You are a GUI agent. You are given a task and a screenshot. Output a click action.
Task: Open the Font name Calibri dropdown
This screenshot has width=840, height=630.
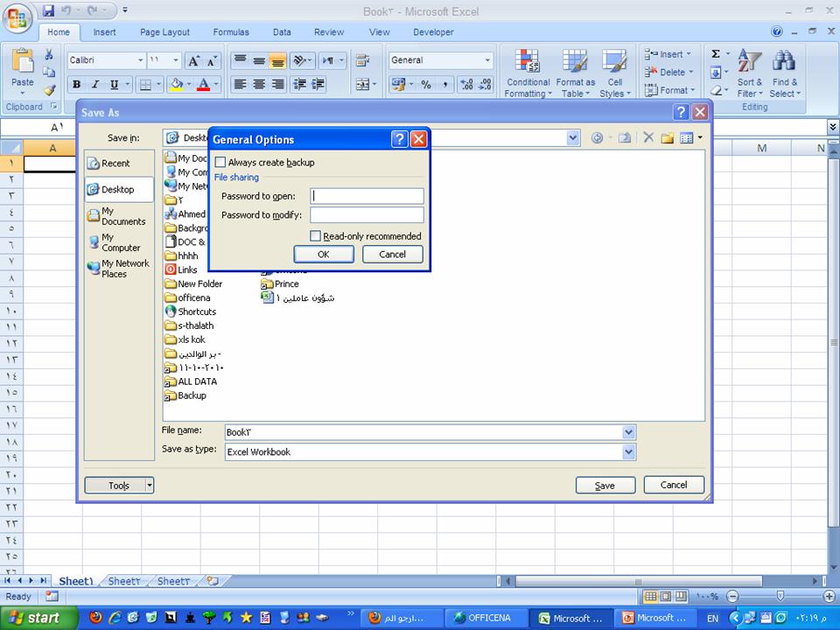140,60
